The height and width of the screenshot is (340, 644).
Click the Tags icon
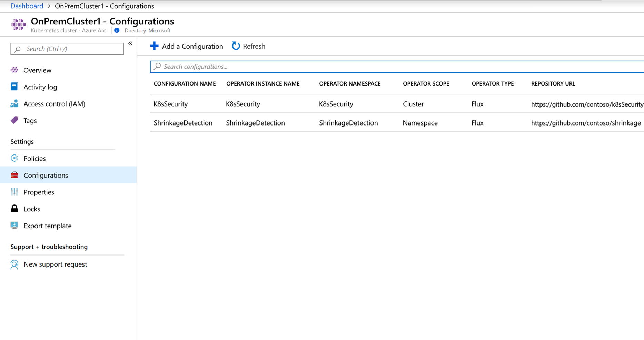click(x=14, y=120)
